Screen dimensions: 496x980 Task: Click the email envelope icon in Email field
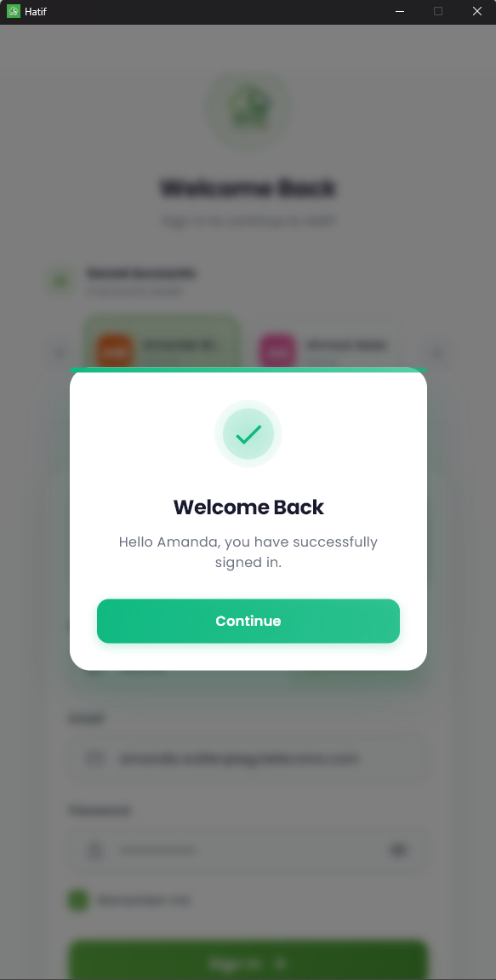pyautogui.click(x=94, y=758)
